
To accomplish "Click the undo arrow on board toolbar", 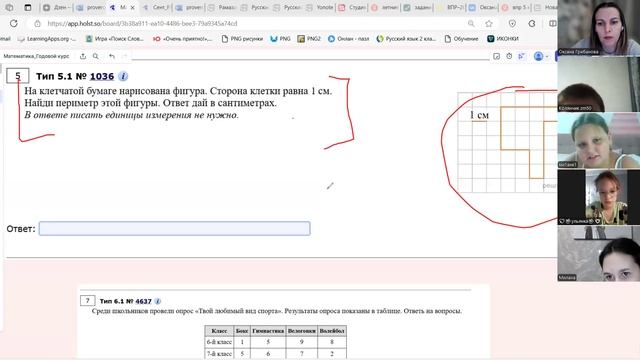I will point(112,56).
